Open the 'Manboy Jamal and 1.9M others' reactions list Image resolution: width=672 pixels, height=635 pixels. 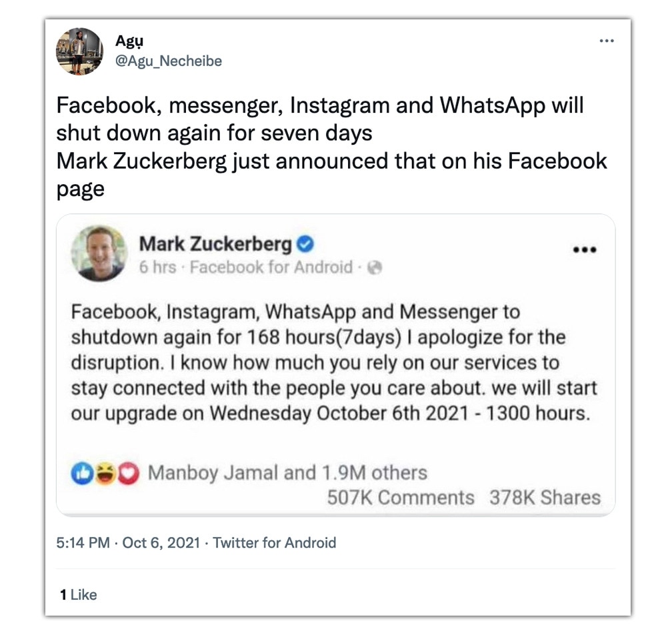(x=287, y=473)
